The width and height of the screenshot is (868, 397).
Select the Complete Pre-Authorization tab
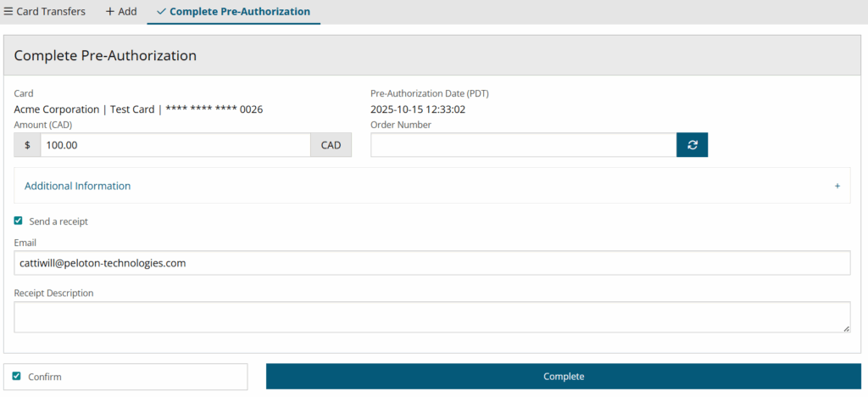[239, 12]
